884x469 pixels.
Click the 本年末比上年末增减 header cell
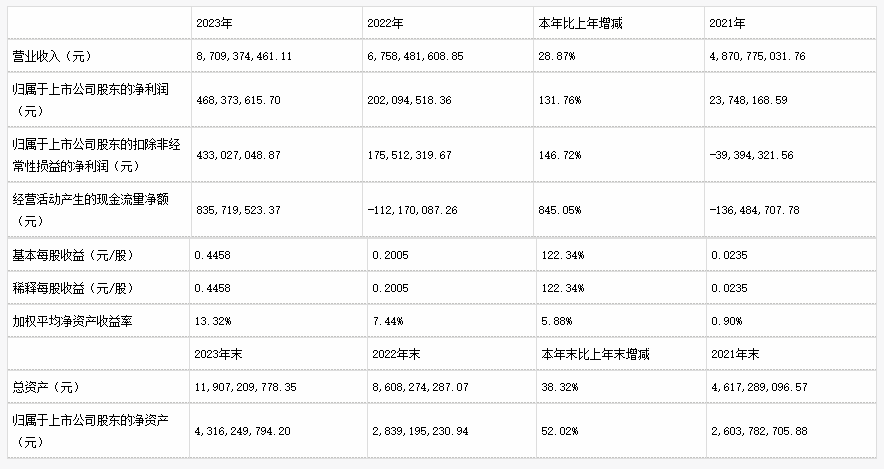pyautogui.click(x=621, y=354)
